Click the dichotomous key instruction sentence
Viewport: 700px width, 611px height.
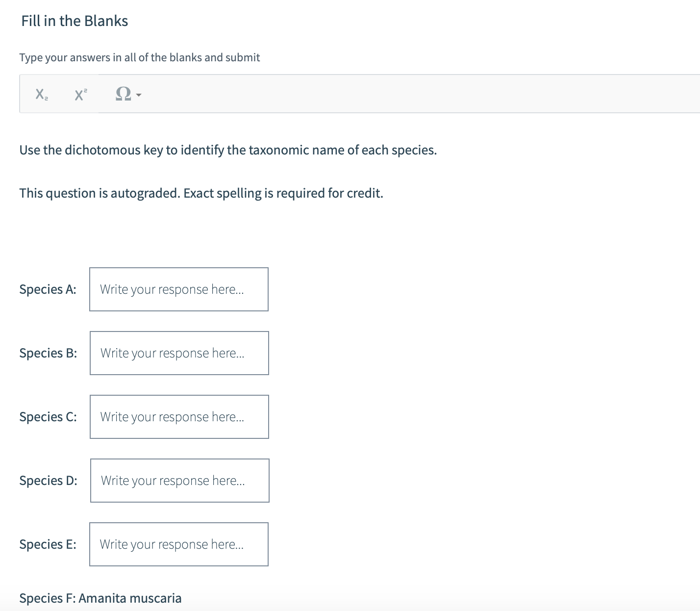[228, 150]
